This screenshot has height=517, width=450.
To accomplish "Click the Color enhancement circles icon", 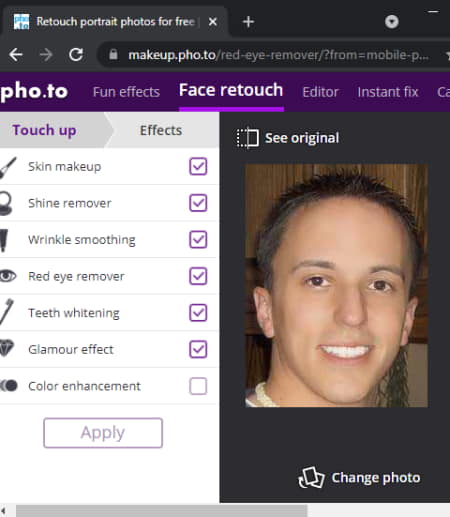I will coord(9,386).
